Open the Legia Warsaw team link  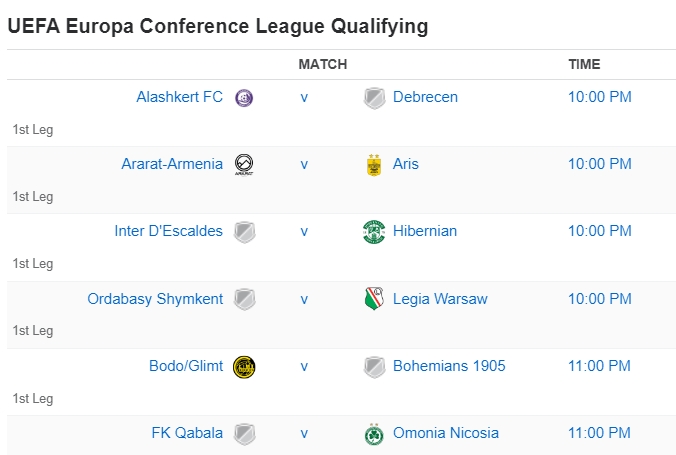440,298
